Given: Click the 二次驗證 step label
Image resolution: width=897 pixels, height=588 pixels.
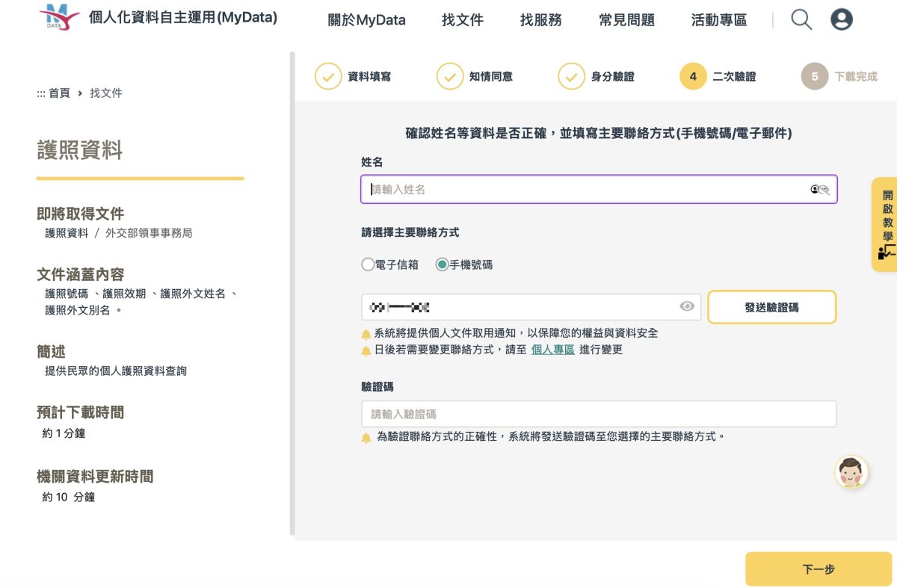Looking at the screenshot, I should pyautogui.click(x=734, y=77).
